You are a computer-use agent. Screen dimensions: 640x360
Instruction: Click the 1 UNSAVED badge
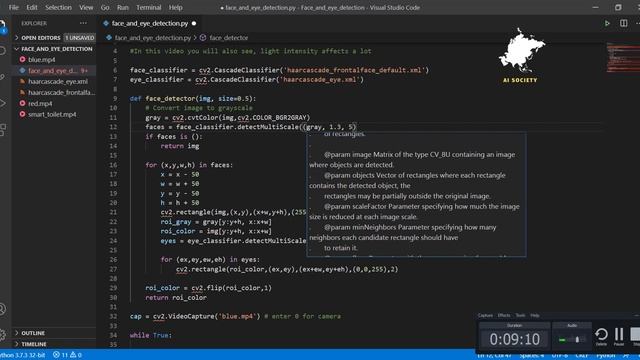tap(80, 38)
